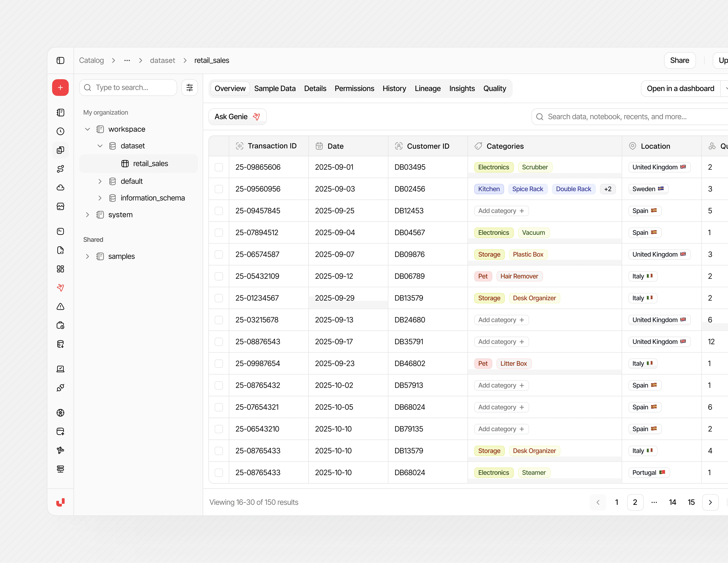This screenshot has width=728, height=563.
Task: Switch to the Lineage tab
Action: click(x=427, y=89)
